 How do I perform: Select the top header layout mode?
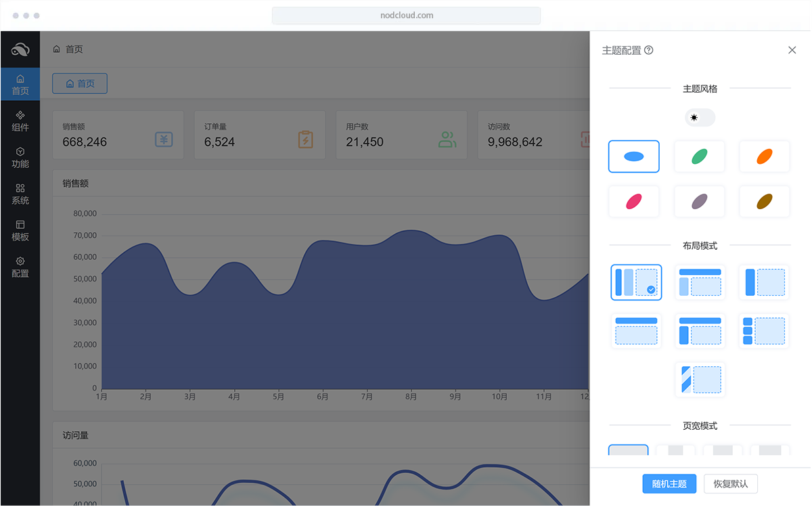point(635,331)
